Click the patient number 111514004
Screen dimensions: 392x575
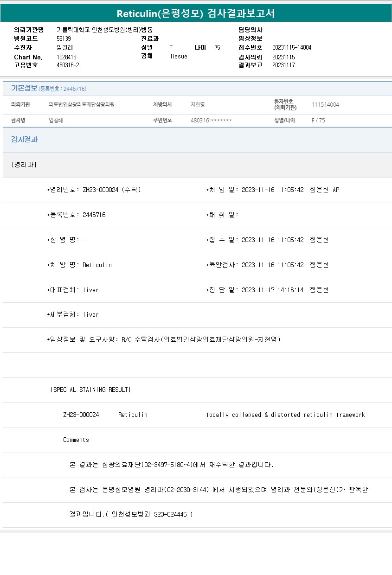[325, 105]
